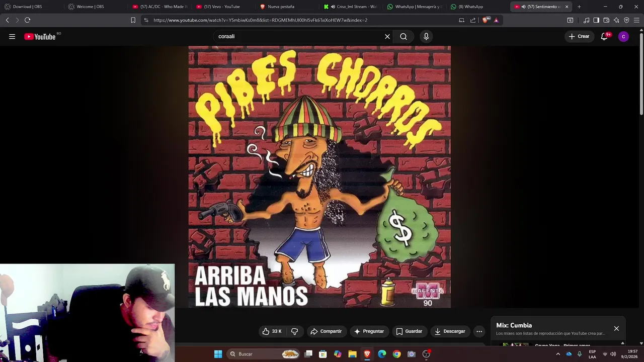Open Microsoft Store from taskbar

[323, 354]
